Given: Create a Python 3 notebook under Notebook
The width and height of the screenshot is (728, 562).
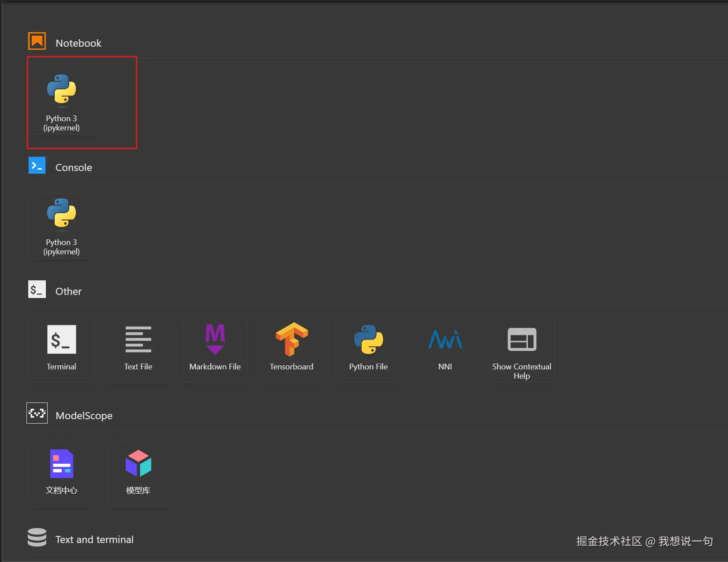Looking at the screenshot, I should click(x=62, y=102).
